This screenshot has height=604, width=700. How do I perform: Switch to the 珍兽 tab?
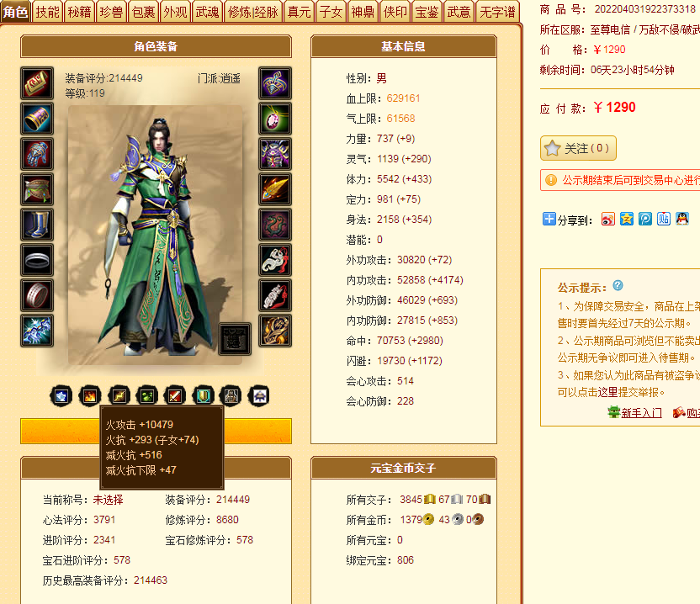point(111,12)
